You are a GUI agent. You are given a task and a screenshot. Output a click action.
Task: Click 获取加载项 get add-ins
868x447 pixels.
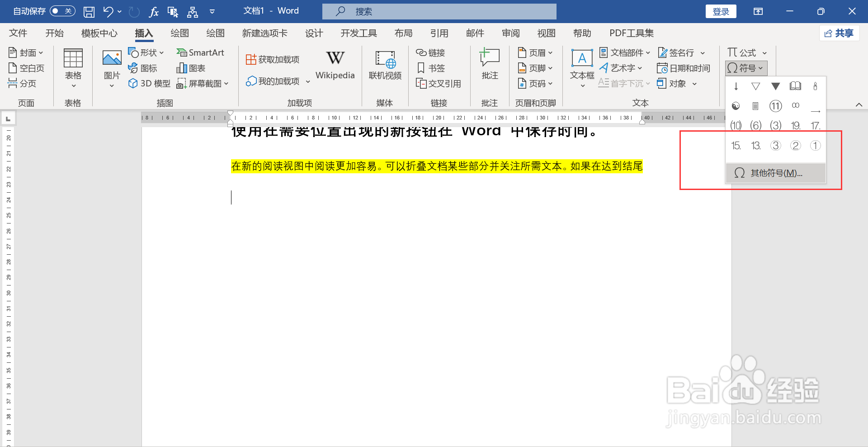pos(273,59)
